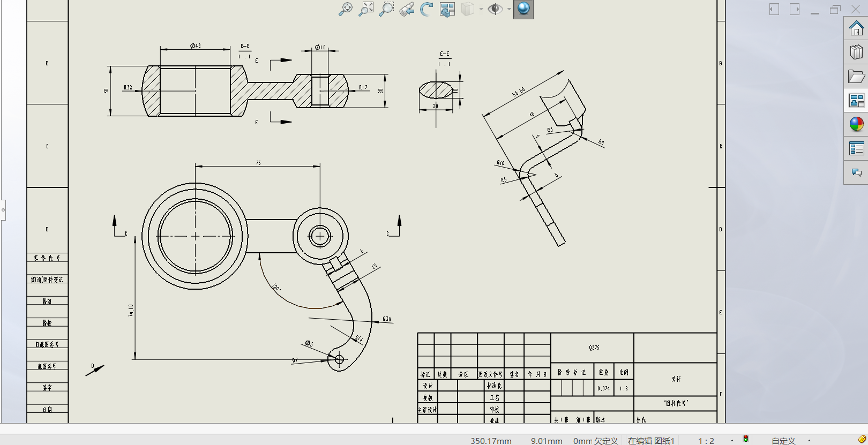The height and width of the screenshot is (445, 868).
Task: Click 自定义 in the status bar
Action: click(783, 441)
